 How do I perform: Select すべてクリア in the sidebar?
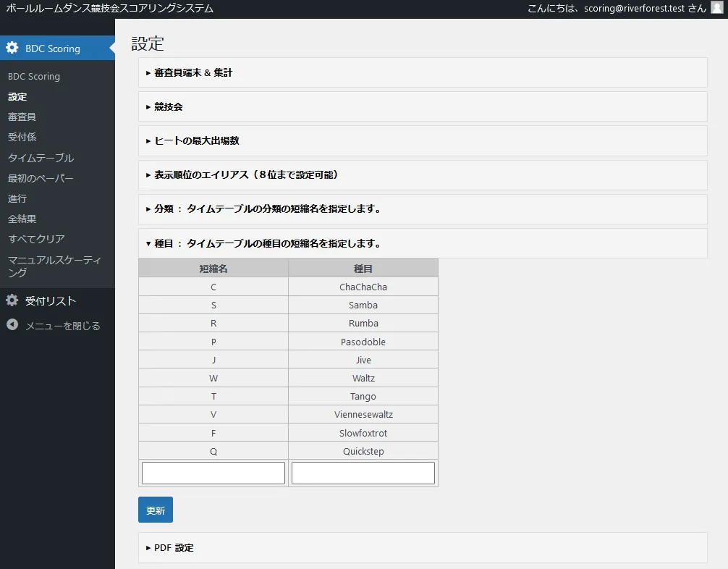click(x=36, y=239)
